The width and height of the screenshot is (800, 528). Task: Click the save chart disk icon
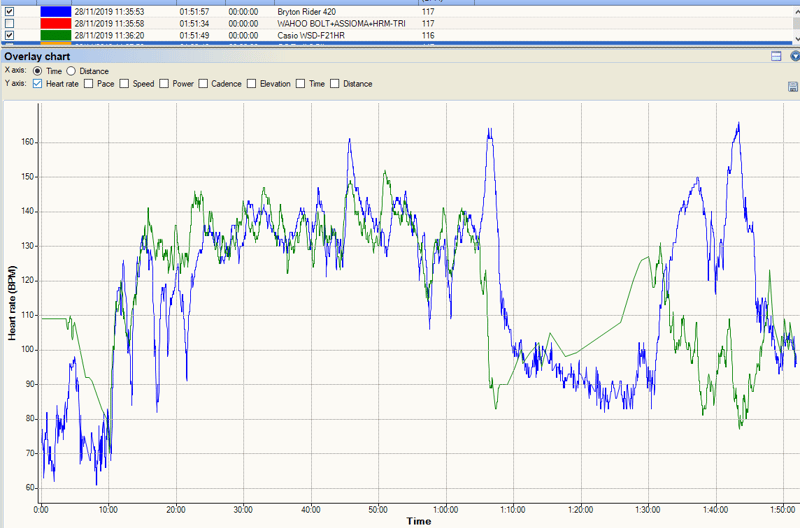pyautogui.click(x=792, y=87)
